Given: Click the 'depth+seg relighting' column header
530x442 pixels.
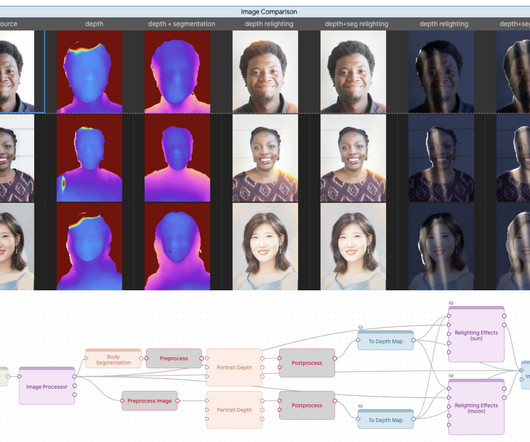Looking at the screenshot, I should tap(356, 24).
